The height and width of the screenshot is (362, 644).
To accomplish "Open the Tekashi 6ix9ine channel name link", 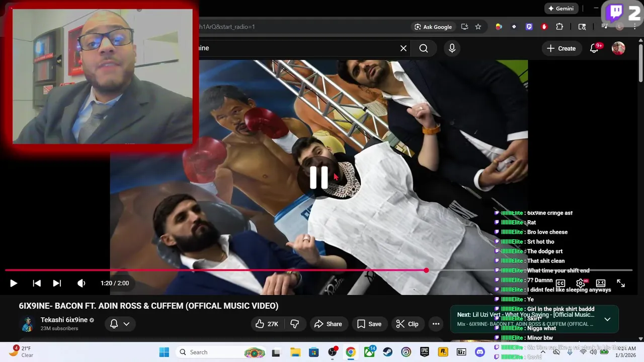I will pyautogui.click(x=64, y=320).
